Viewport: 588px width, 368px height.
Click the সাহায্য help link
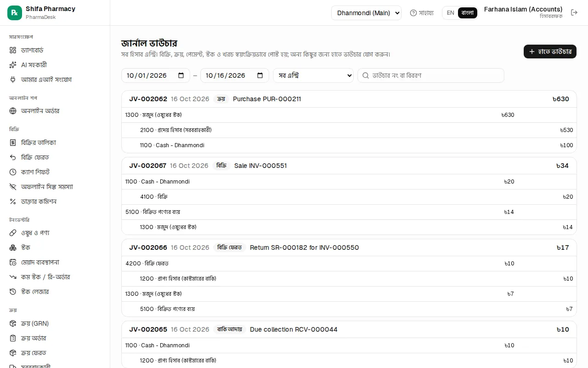tap(422, 13)
